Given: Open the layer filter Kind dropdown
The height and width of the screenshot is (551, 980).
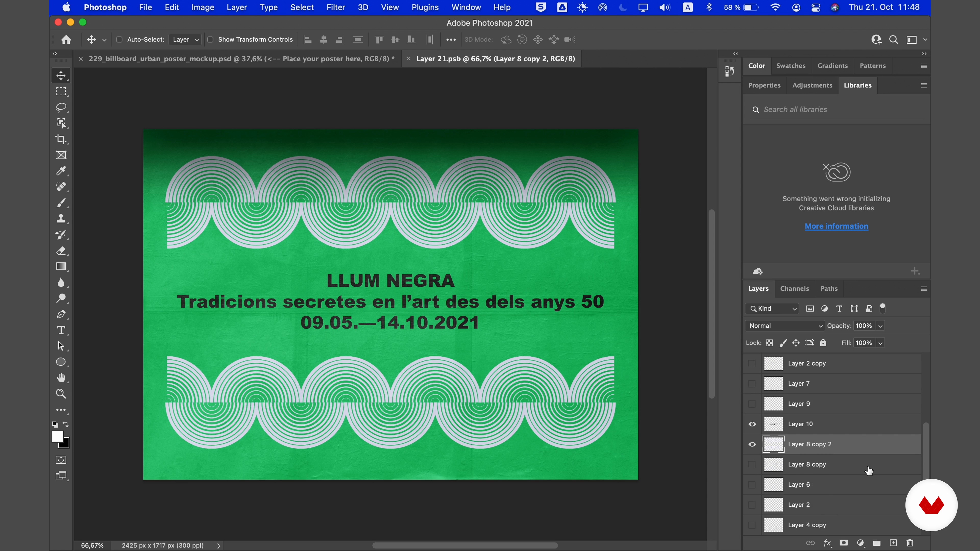Looking at the screenshot, I should coord(772,309).
